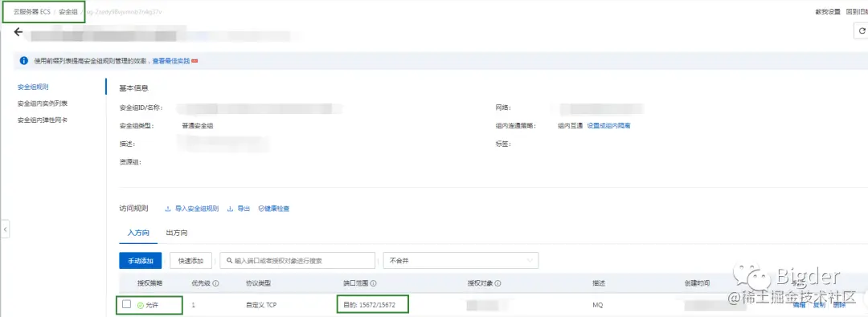Click 安全组 breadcrumb link
The image size is (868, 317).
tap(68, 11)
